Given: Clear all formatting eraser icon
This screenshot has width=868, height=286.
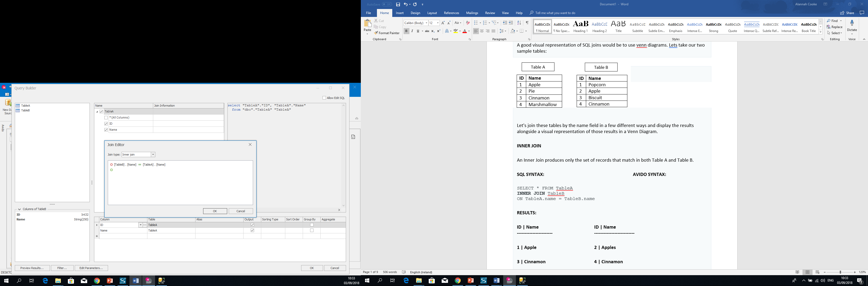Looking at the screenshot, I should 468,23.
